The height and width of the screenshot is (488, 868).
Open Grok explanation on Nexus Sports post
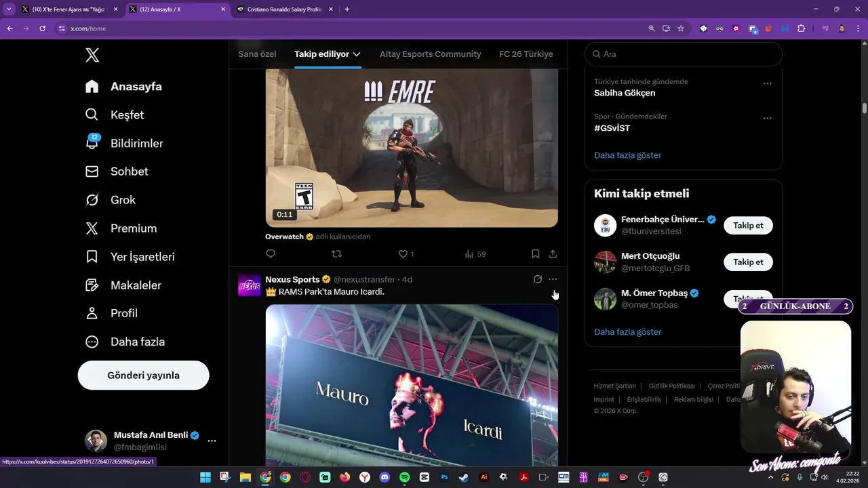point(538,279)
